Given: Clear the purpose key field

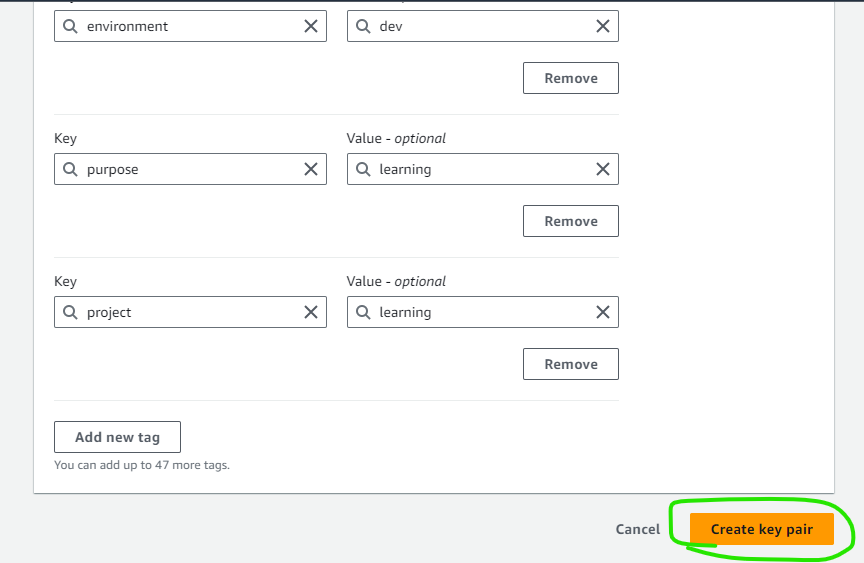Looking at the screenshot, I should click(x=311, y=169).
